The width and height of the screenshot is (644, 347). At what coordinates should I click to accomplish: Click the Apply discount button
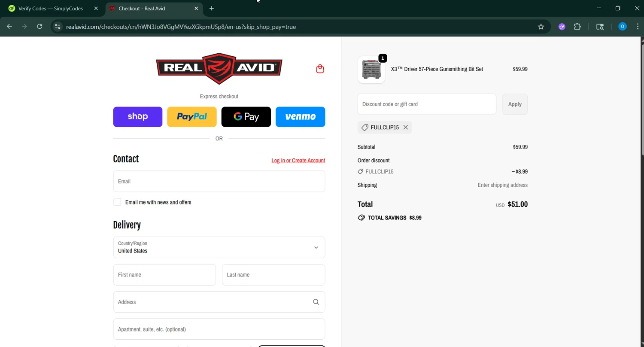515,104
